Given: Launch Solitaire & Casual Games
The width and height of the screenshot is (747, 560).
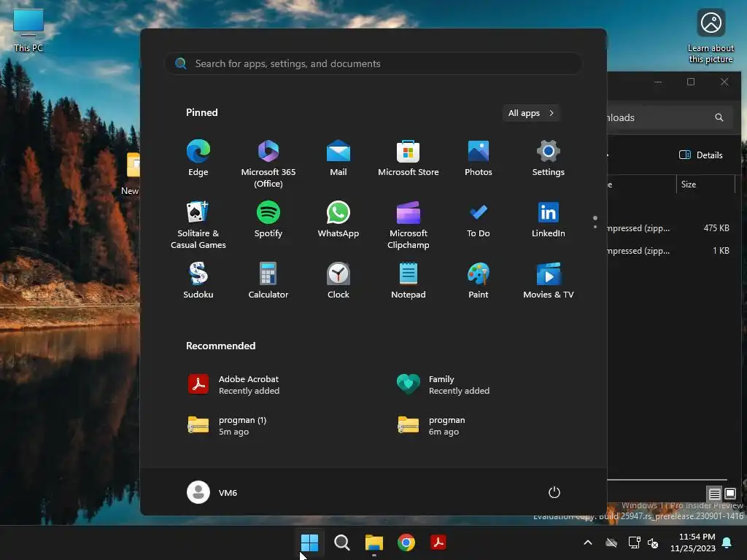Looking at the screenshot, I should (x=198, y=225).
